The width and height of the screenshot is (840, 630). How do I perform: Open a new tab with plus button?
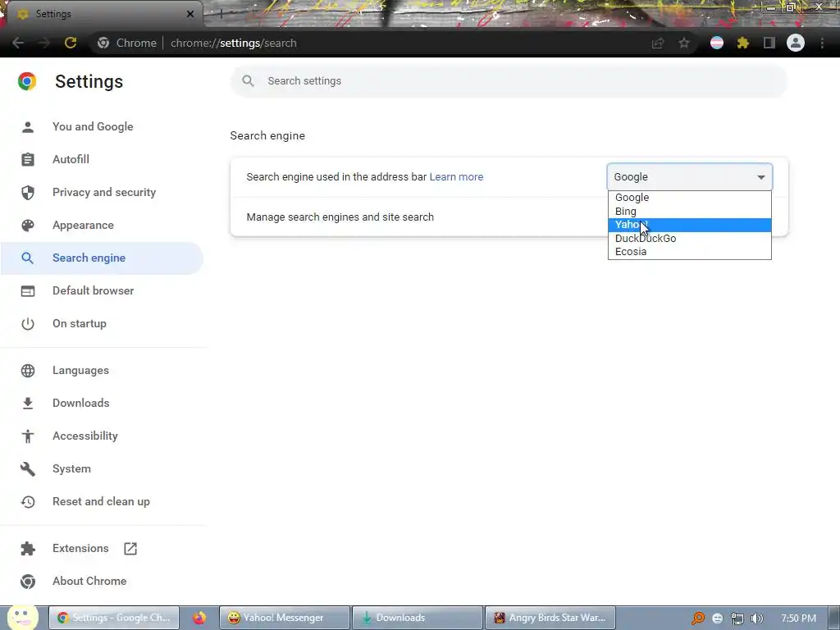(221, 14)
